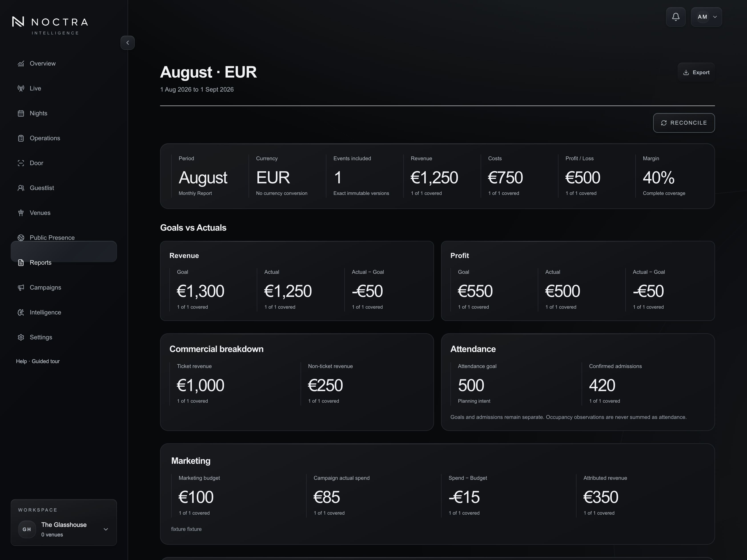Click the €250 non-ticket revenue value
747x560 pixels.
coord(325,386)
